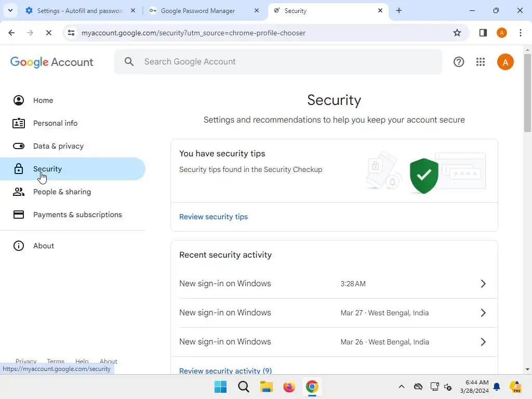Open the Google apps grid
The height and width of the screenshot is (399, 532).
[481, 62]
